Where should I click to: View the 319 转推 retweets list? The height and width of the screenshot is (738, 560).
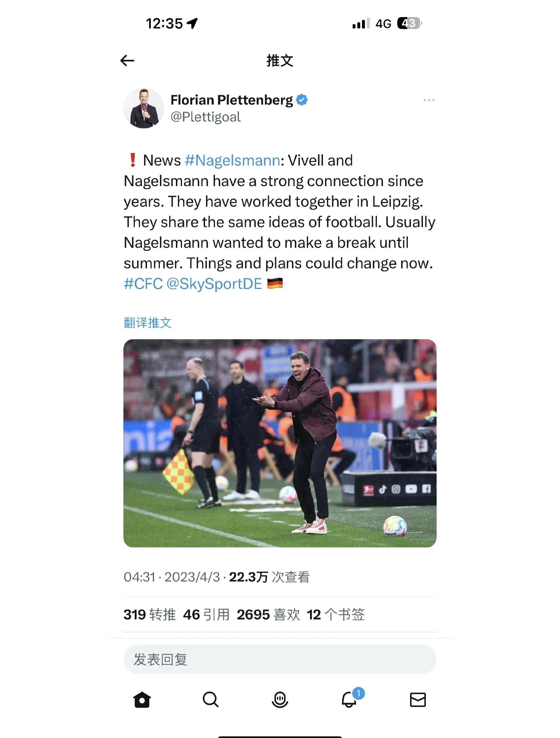(150, 615)
